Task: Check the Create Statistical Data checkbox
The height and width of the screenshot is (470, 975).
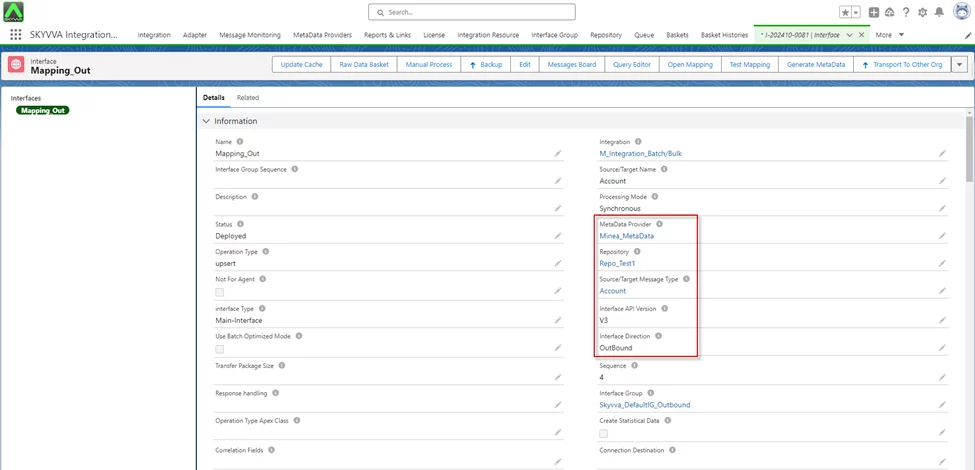Action: click(604, 433)
